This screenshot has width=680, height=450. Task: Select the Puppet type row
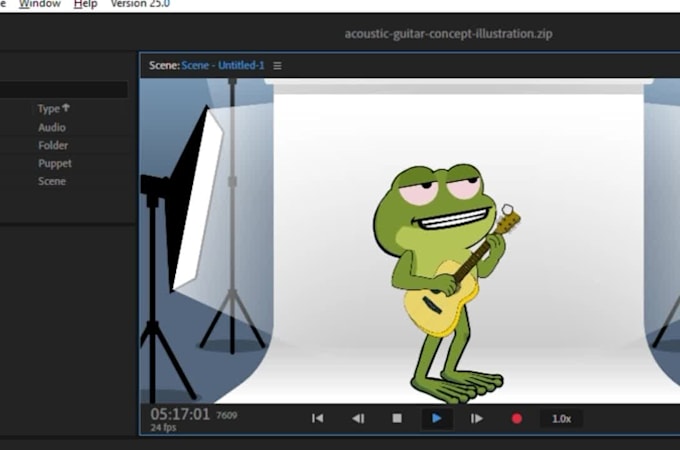(x=55, y=163)
